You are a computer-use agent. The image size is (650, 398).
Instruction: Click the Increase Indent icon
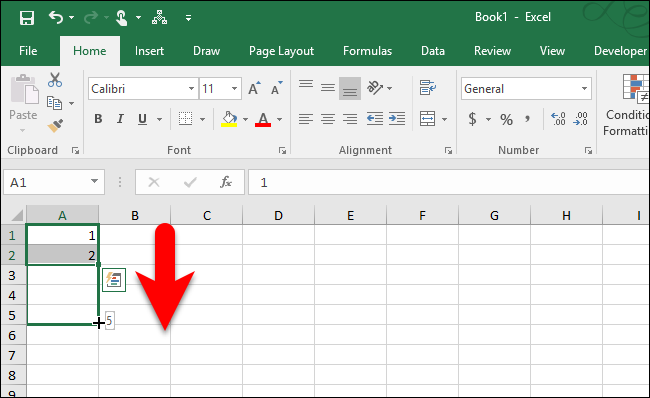(397, 119)
